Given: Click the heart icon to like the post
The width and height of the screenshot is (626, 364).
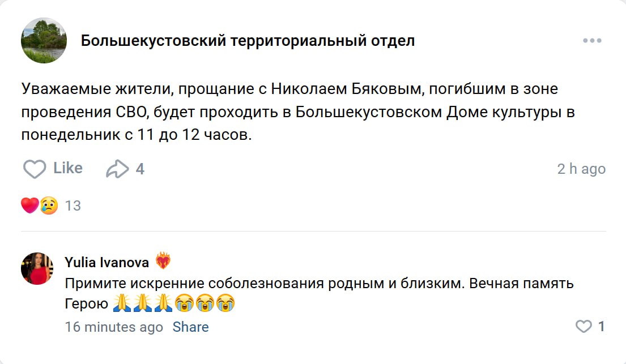Looking at the screenshot, I should coord(35,169).
